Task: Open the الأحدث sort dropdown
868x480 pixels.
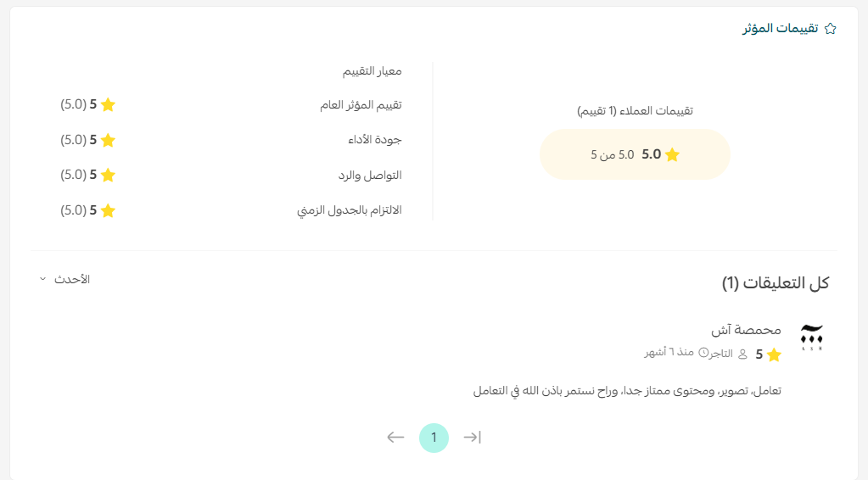Action: [64, 279]
